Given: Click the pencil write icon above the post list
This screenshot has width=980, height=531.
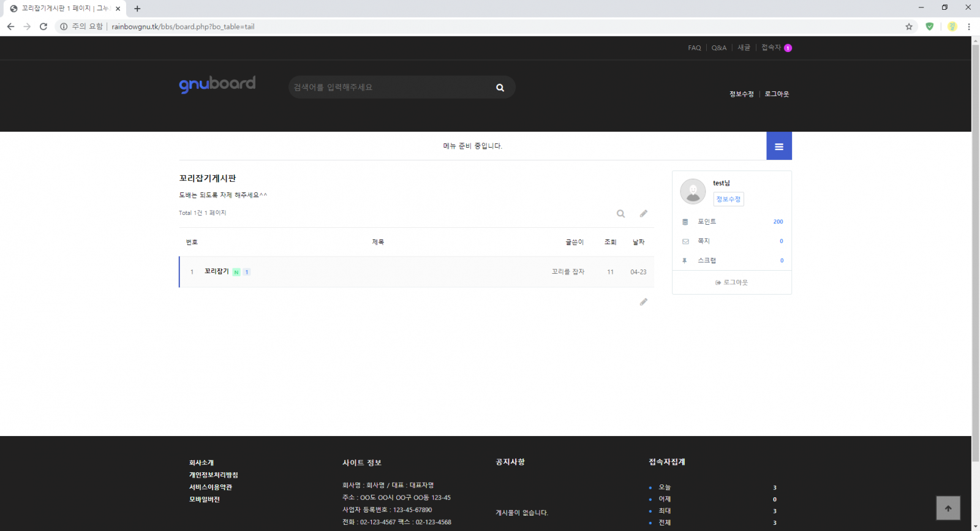Looking at the screenshot, I should coord(643,214).
